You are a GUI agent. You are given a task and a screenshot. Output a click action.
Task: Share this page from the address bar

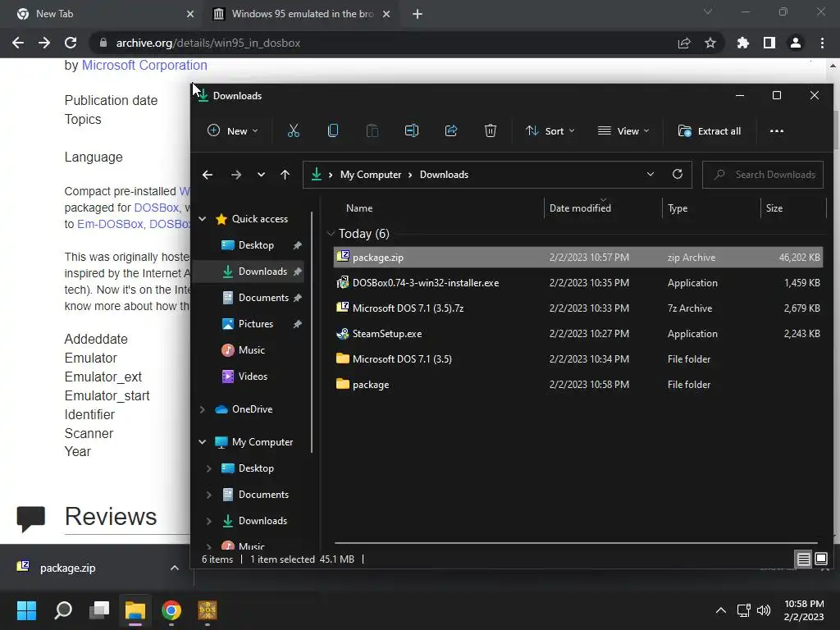pos(683,43)
